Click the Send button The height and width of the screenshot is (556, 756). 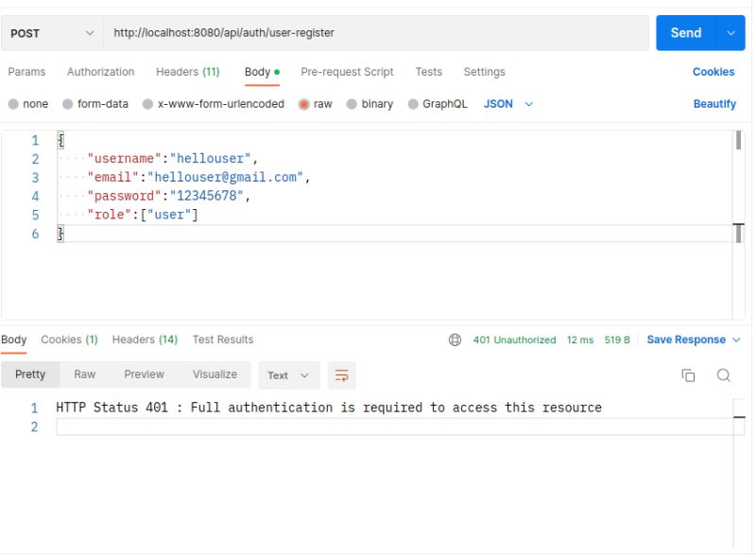[685, 32]
